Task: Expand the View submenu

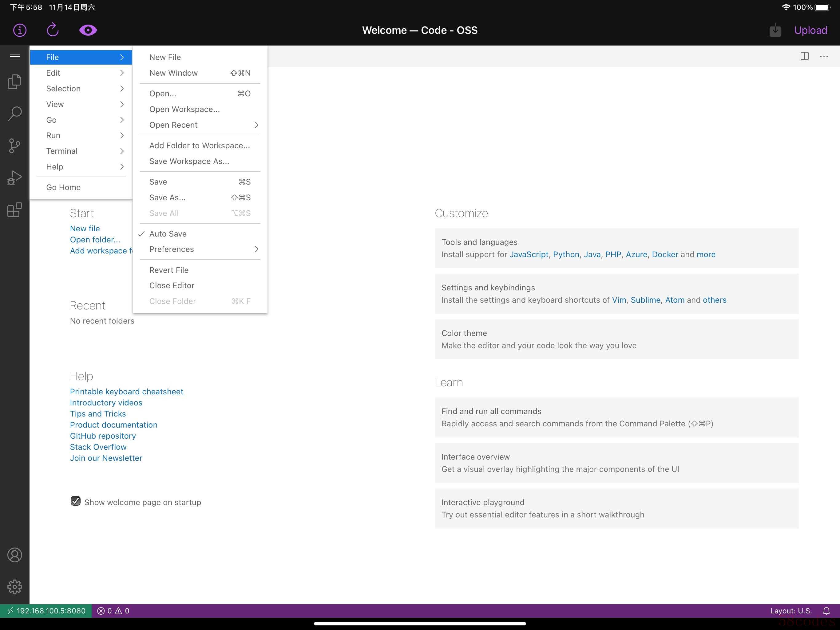Action: pos(81,104)
